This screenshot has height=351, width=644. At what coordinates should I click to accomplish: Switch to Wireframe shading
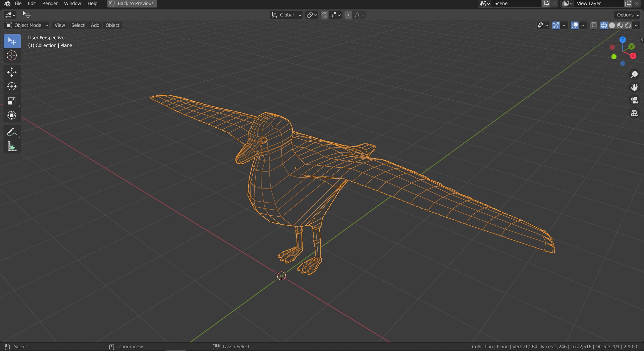coord(604,25)
